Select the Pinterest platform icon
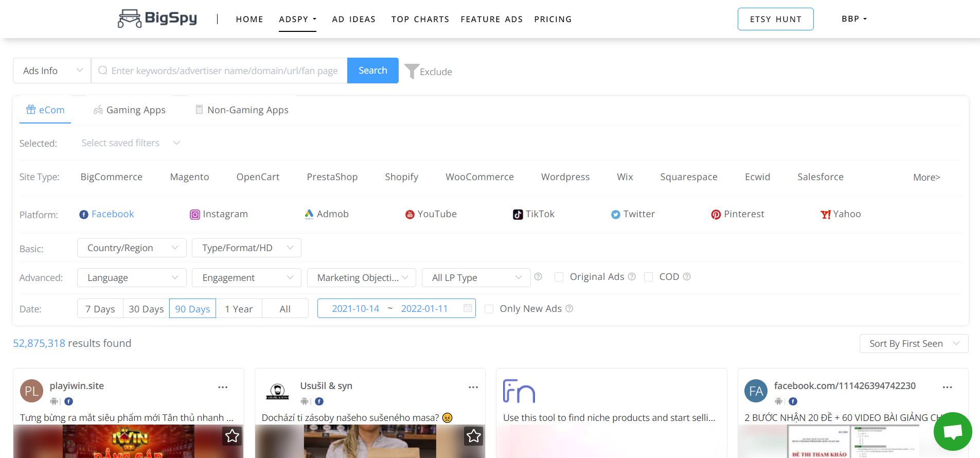 pyautogui.click(x=716, y=215)
